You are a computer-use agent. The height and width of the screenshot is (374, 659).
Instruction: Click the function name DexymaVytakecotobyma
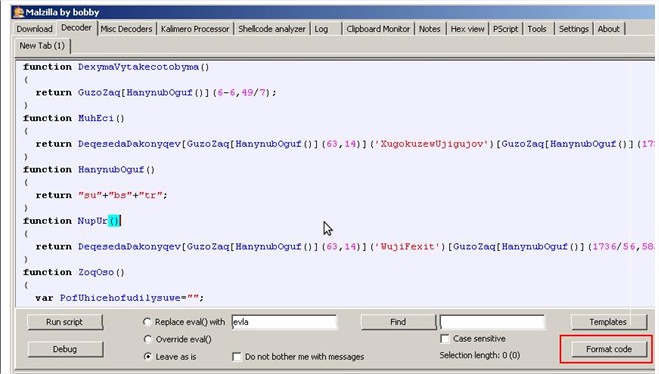[138, 67]
